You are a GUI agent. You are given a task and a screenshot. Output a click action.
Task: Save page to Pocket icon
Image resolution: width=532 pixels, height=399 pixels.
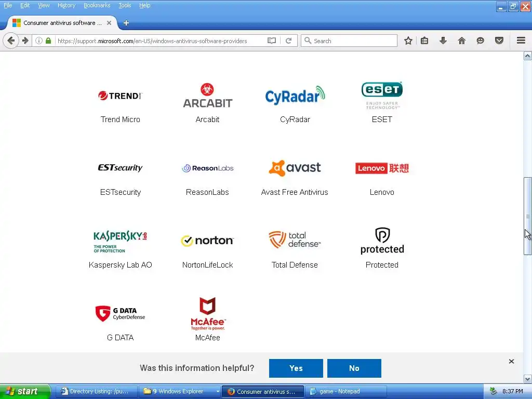(x=499, y=41)
